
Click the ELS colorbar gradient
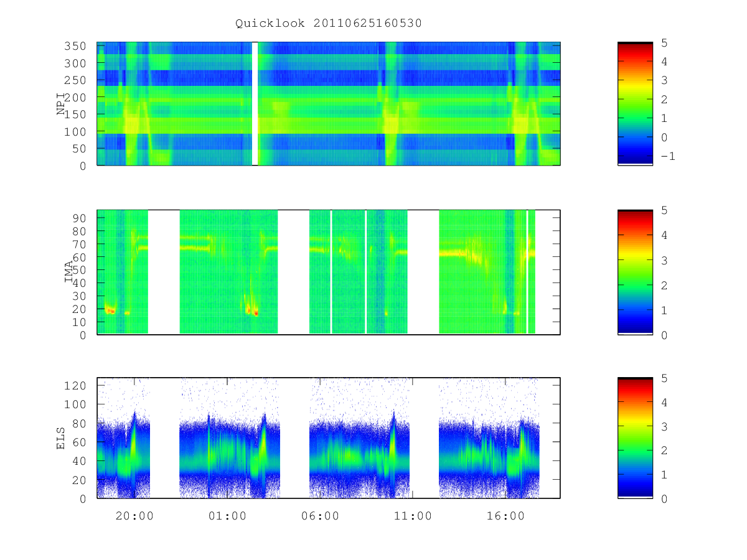pyautogui.click(x=635, y=438)
